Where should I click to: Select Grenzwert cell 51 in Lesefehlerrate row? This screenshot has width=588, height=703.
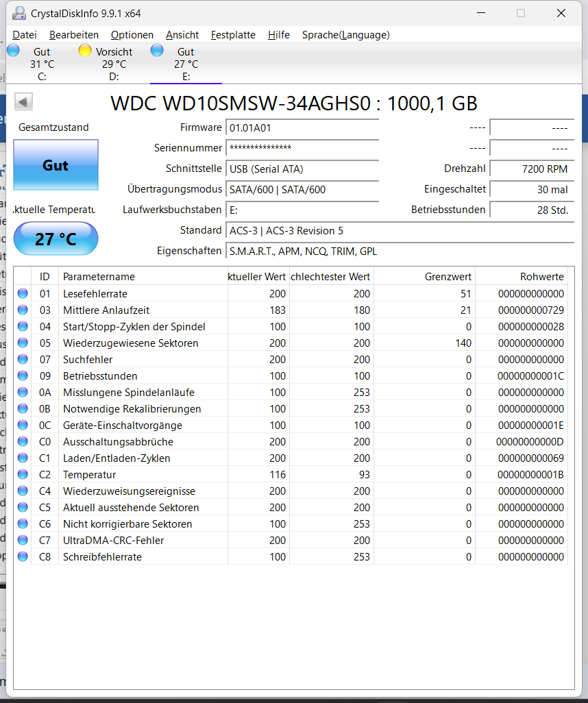(465, 294)
